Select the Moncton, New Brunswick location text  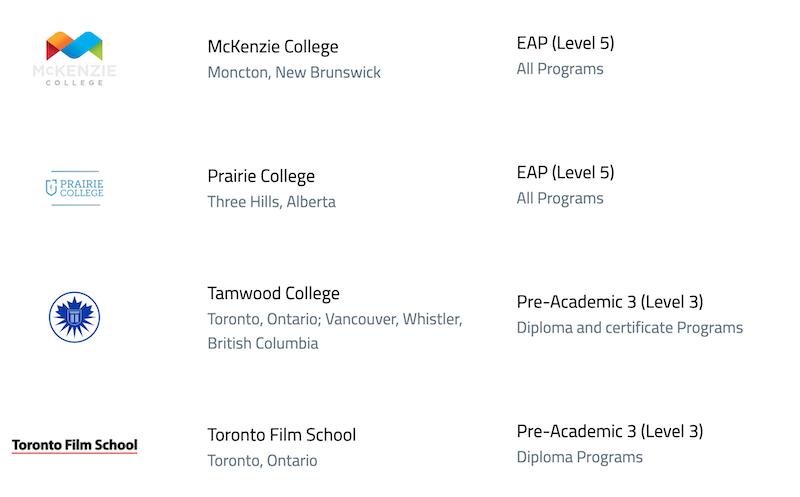[294, 72]
